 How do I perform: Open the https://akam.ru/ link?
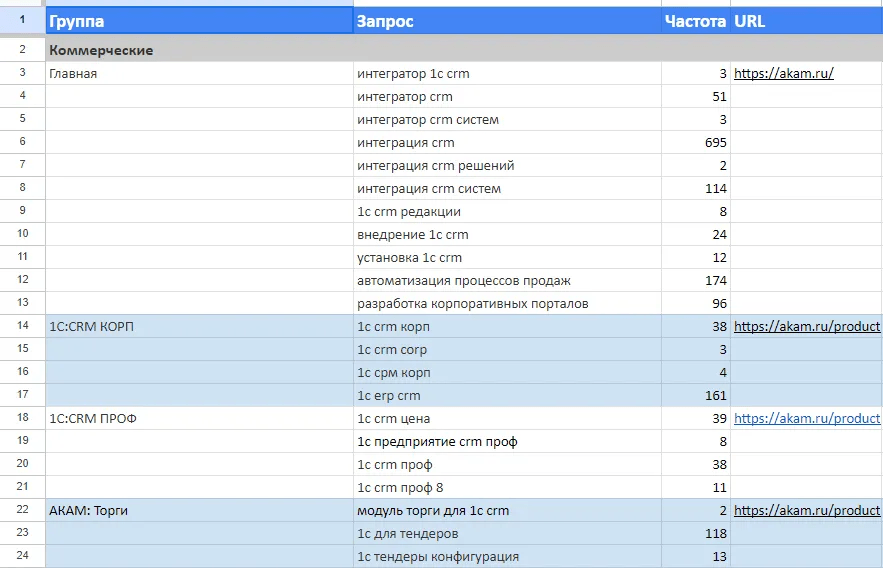pyautogui.click(x=783, y=74)
